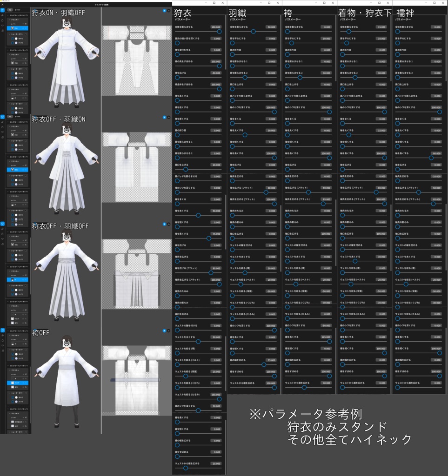Click the blue UV view icon in 狩衣OFF・羽織ON view
The height and width of the screenshot is (476, 448).
pos(164,117)
